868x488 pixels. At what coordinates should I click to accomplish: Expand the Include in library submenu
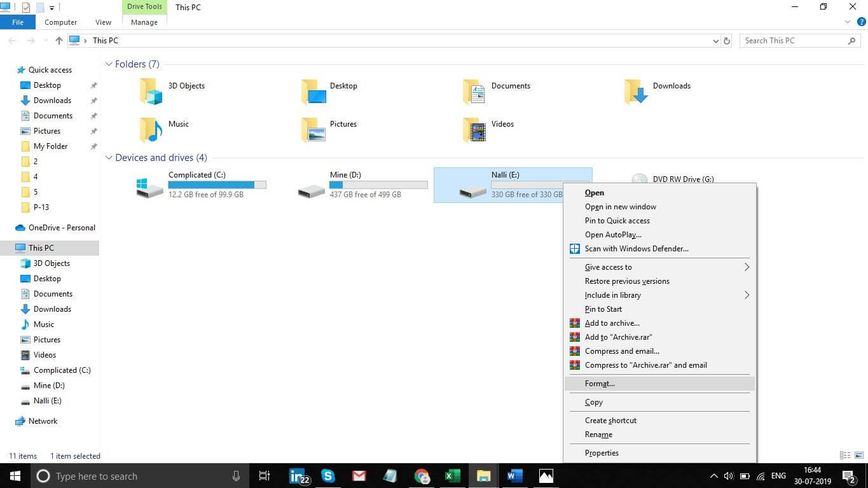(747, 295)
